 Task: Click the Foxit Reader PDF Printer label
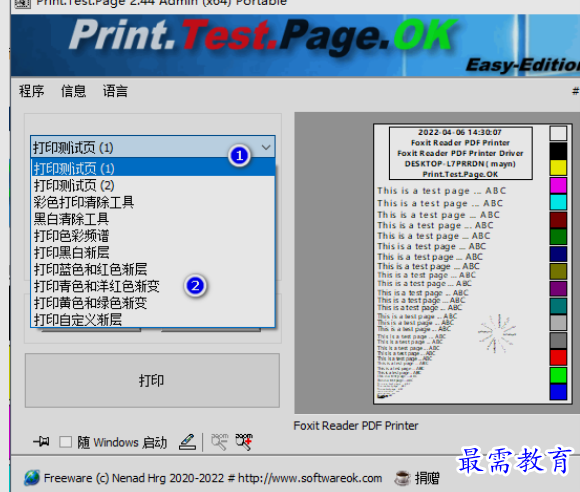click(356, 426)
